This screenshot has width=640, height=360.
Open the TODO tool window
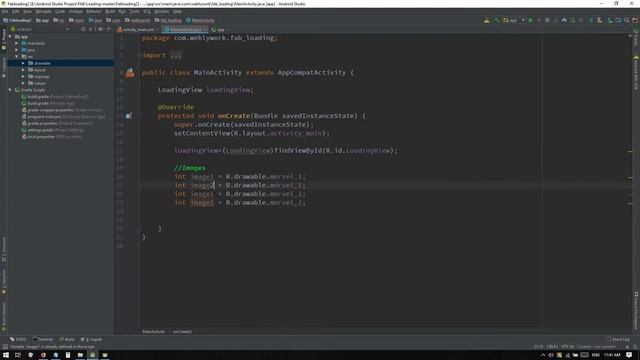[18, 339]
